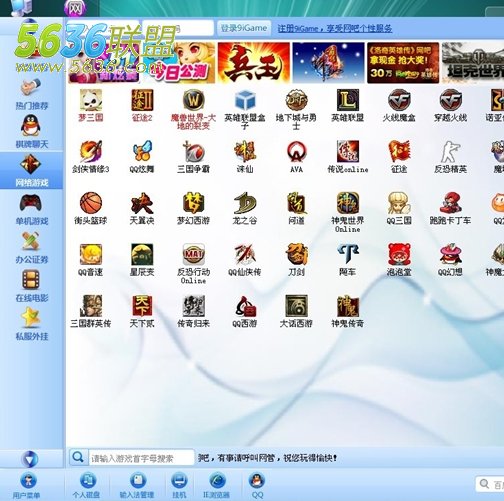Open the 注册9iGame registration link

click(335, 28)
